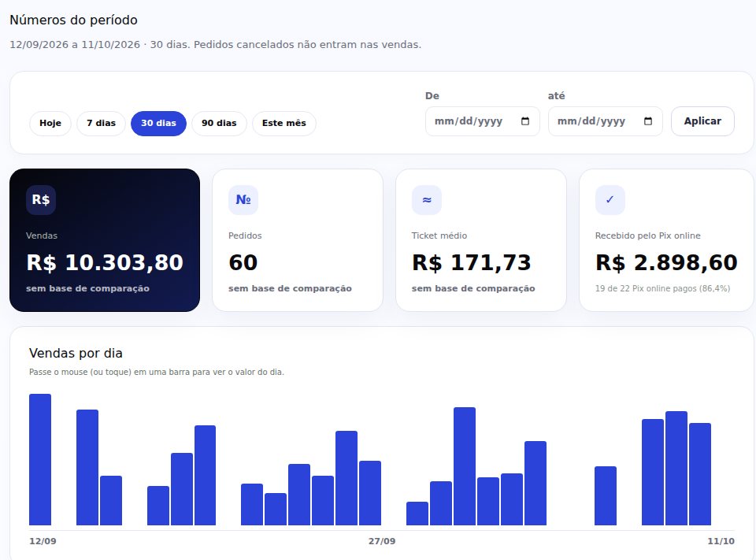Click 'sem base de comparação' on Vendas card

[87, 288]
